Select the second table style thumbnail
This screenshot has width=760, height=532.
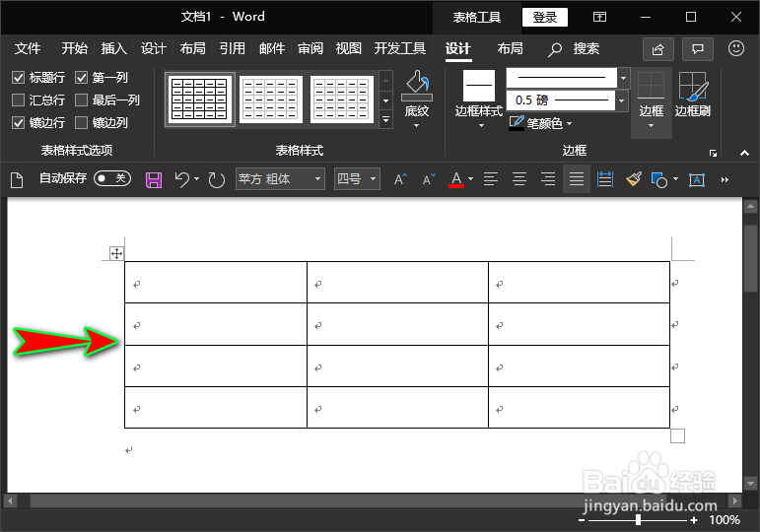tap(271, 100)
